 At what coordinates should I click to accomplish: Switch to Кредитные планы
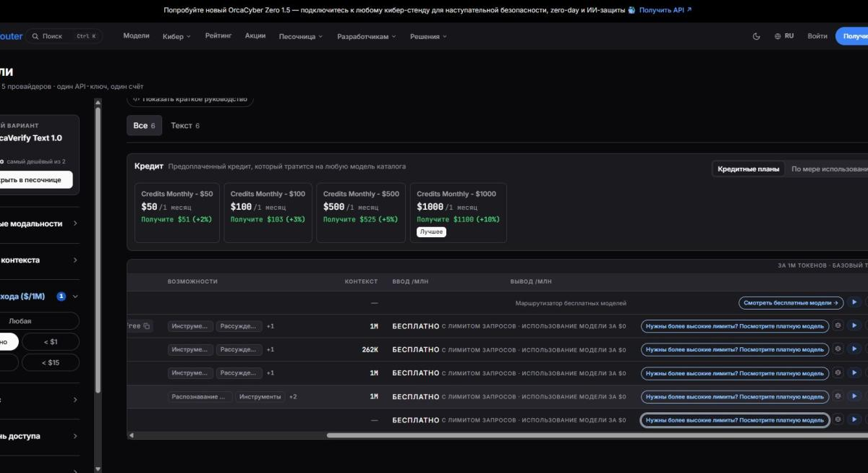click(749, 169)
